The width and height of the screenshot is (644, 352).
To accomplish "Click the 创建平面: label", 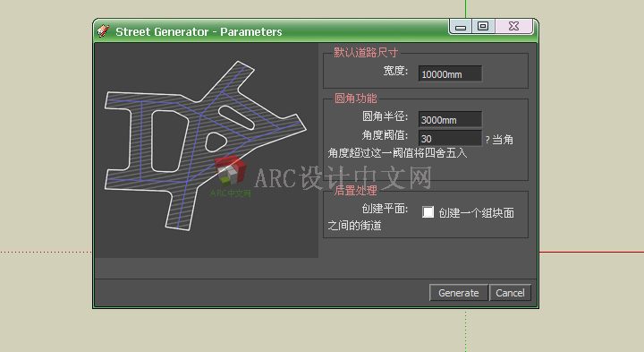I will (x=385, y=209).
